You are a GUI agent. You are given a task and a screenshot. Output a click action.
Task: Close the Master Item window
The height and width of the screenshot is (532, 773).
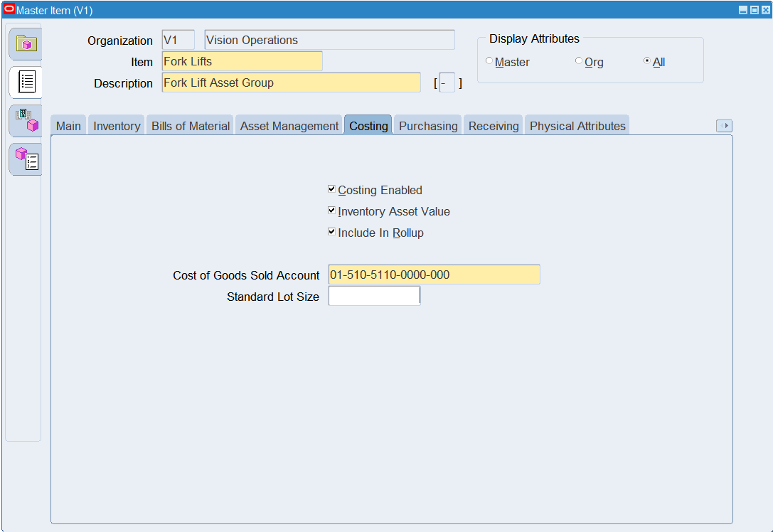766,10
